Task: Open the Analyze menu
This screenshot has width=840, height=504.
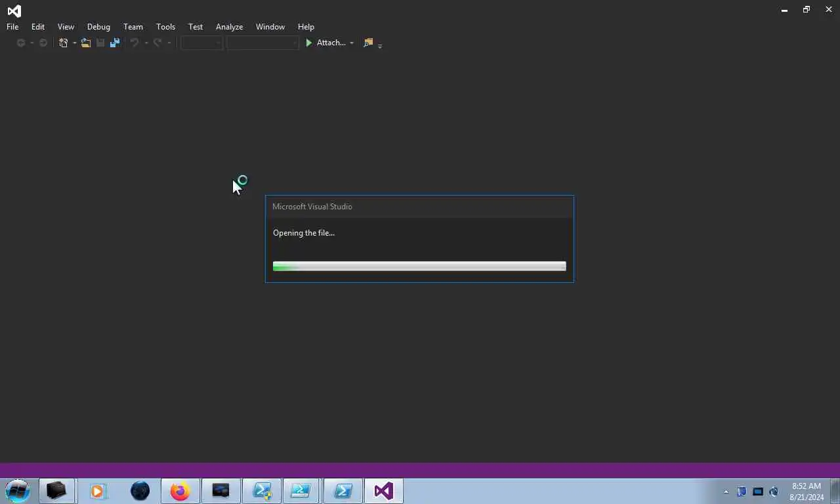Action: pyautogui.click(x=229, y=26)
